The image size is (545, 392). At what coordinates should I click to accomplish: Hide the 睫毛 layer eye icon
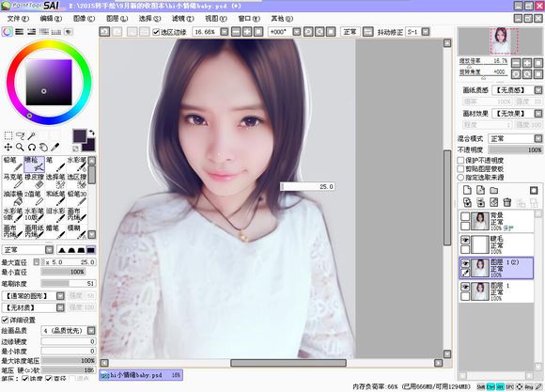(x=465, y=240)
